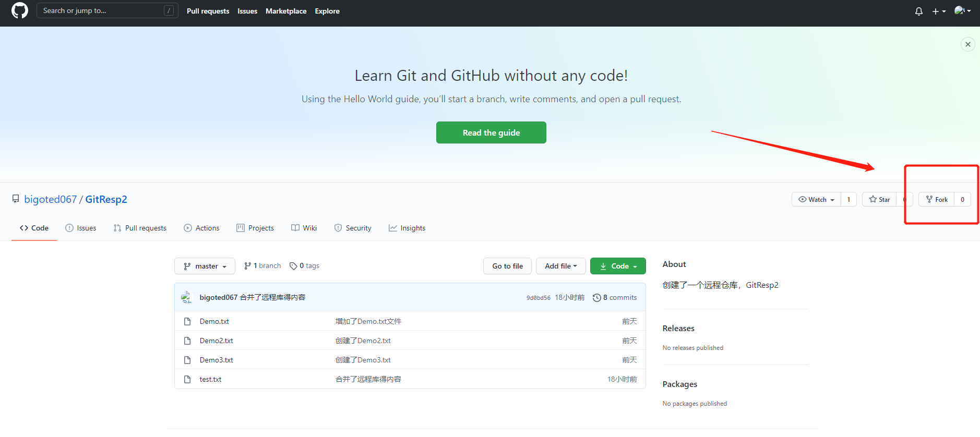This screenshot has height=437, width=980.
Task: Open the GitHub logo home icon
Action: (x=20, y=10)
